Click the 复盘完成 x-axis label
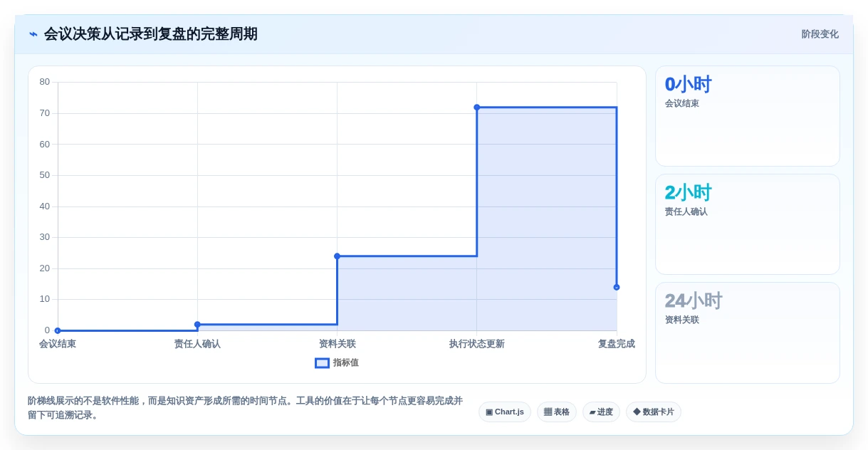The height and width of the screenshot is (450, 868). [616, 344]
